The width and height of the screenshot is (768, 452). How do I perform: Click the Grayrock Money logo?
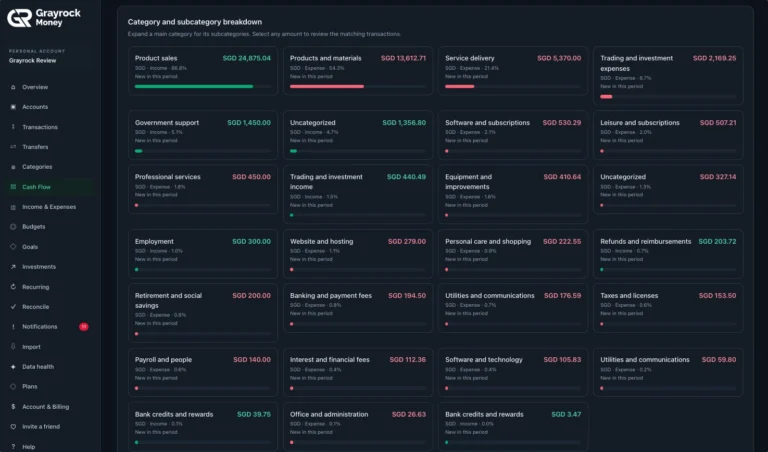(44, 18)
